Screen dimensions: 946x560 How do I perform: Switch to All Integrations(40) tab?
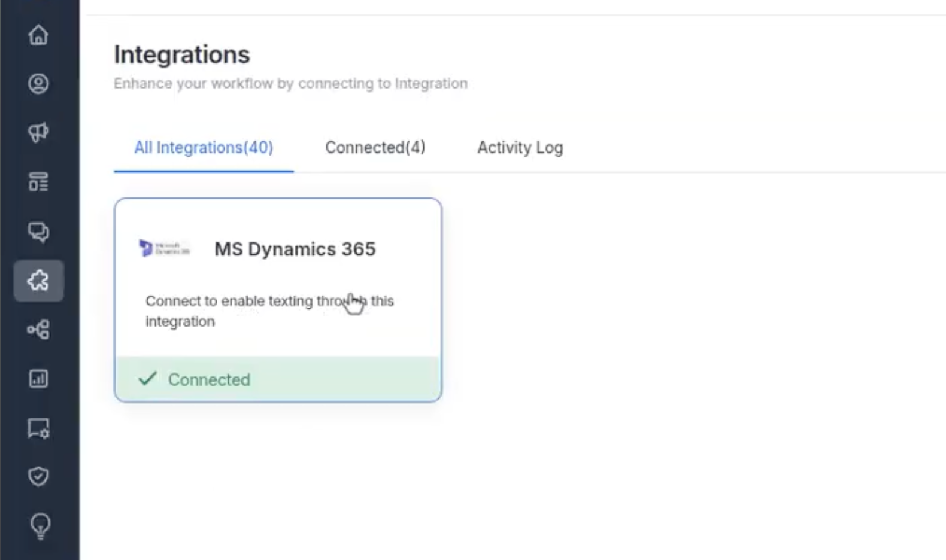point(204,148)
